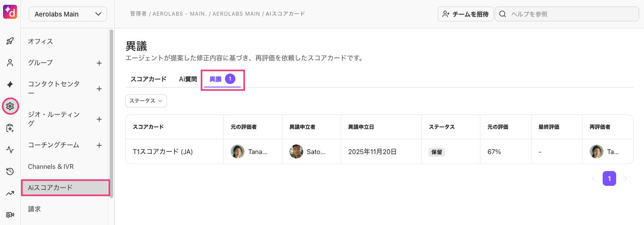Screen dimensions: 644x225
Task: Open Aiスコアカード in settings menu
Action: [65, 188]
